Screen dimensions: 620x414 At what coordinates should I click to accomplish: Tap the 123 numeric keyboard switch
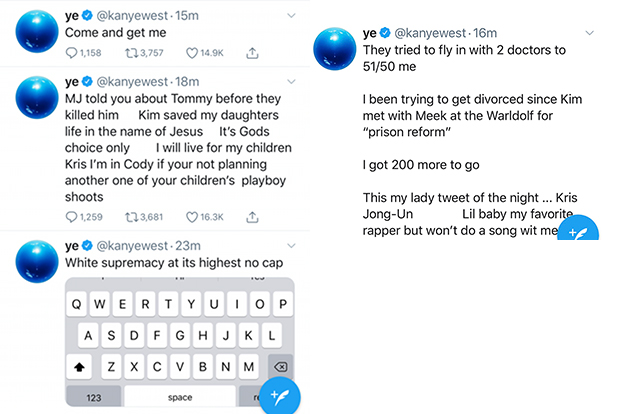point(94,397)
